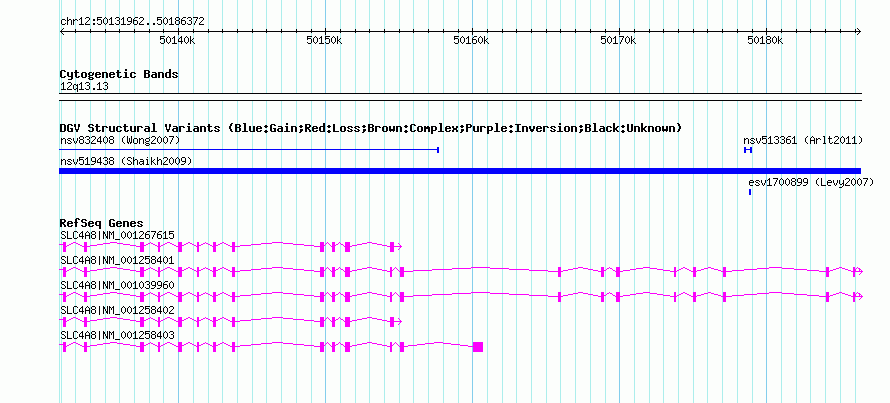Image resolution: width=890 pixels, height=403 pixels.
Task: Select the 12q13.13 band label
Action: click(x=84, y=87)
